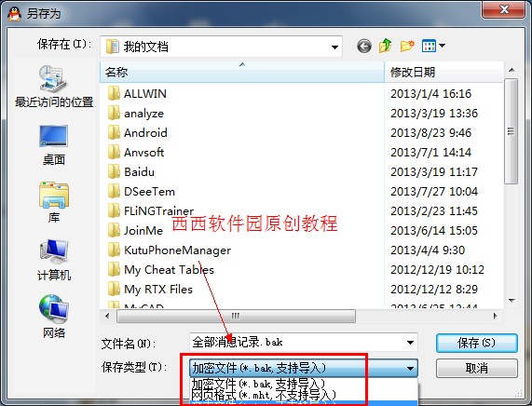The image size is (532, 406).
Task: Click the horizontal scrollbar thumb of the file list
Action: pos(236,316)
